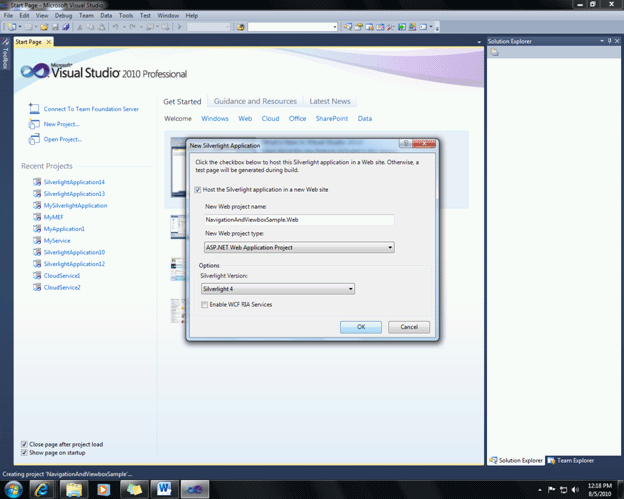Click the Open File folder toolbar icon
624x499 pixels.
tap(44, 27)
